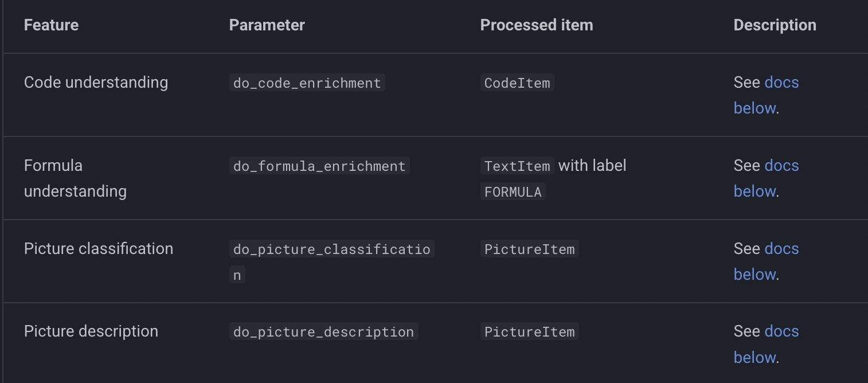Click the Parameter column header
Viewport: 868px width, 383px height.
click(267, 25)
